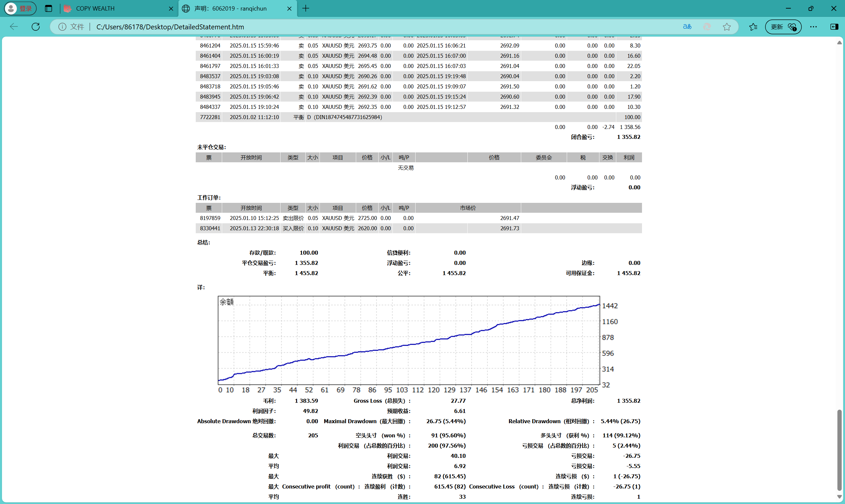Click the Maximal Drawdown value 26.75 (5.44%)

[446, 421]
